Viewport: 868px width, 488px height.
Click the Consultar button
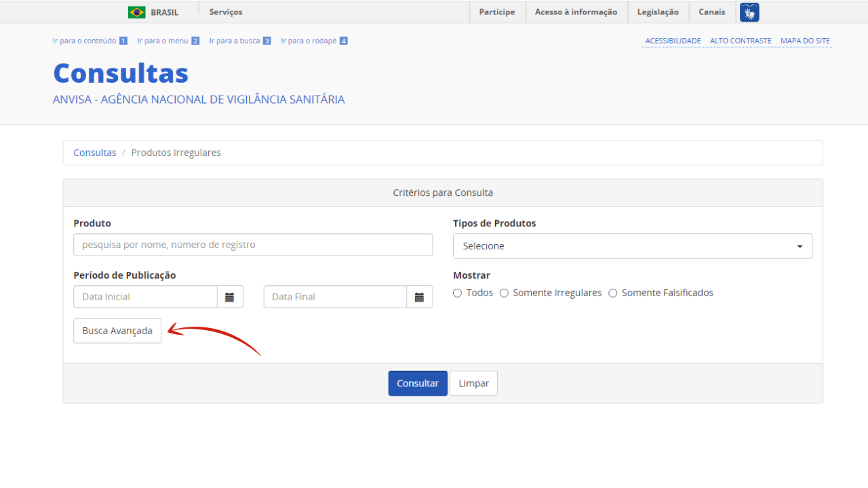pos(417,383)
